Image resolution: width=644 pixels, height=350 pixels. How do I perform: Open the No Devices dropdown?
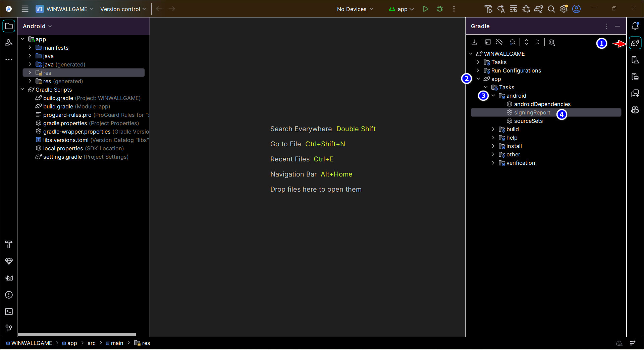tap(355, 9)
